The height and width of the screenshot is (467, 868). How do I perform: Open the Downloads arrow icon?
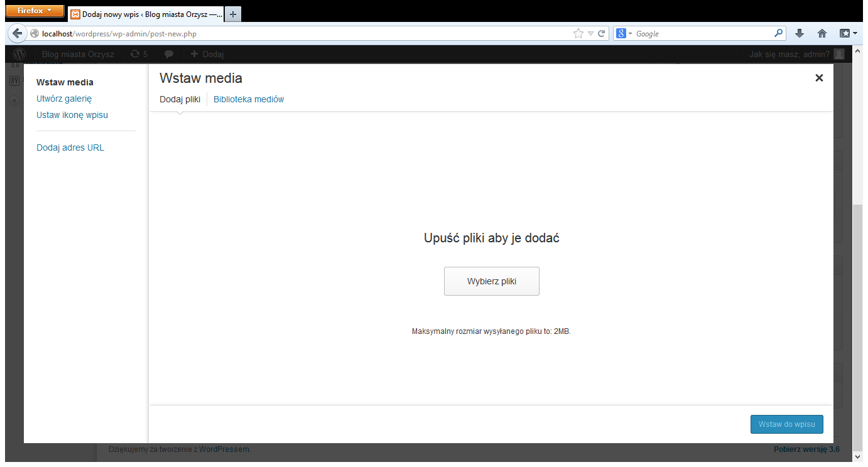(800, 34)
